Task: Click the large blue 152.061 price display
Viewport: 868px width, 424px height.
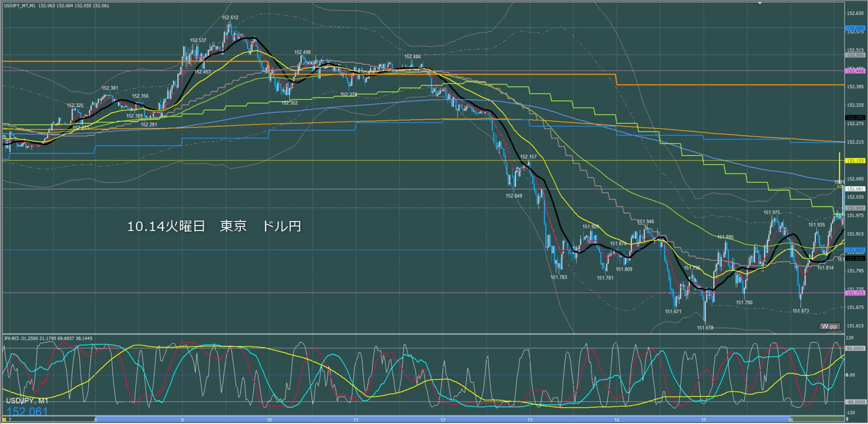Action: (27, 411)
